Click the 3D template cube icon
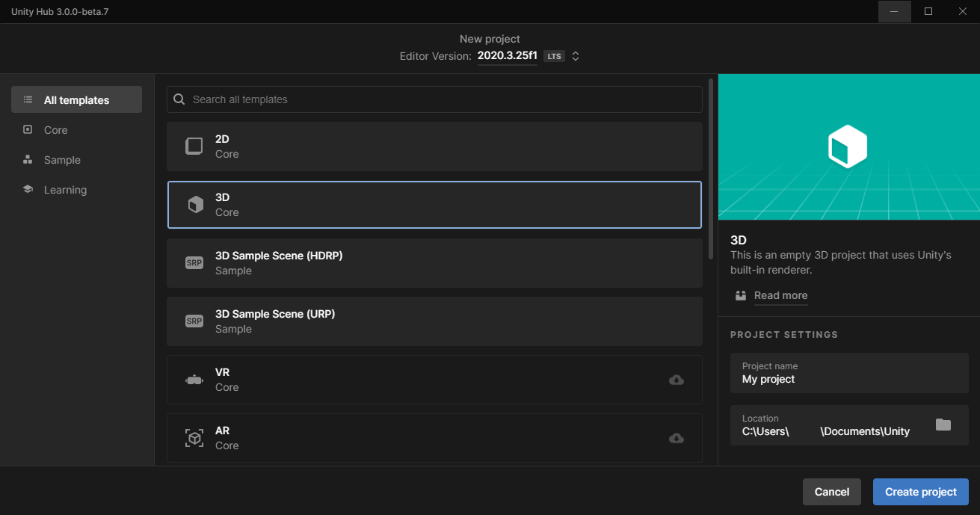The height and width of the screenshot is (515, 980). tap(195, 205)
